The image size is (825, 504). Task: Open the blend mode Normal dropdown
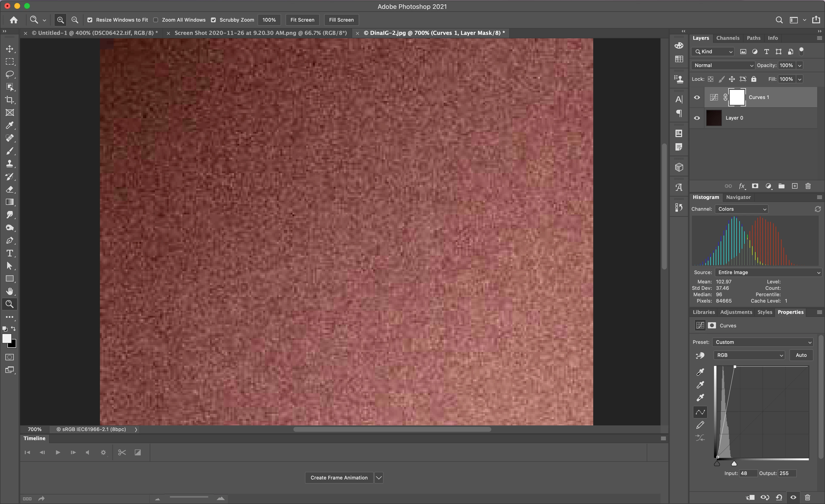click(x=723, y=65)
